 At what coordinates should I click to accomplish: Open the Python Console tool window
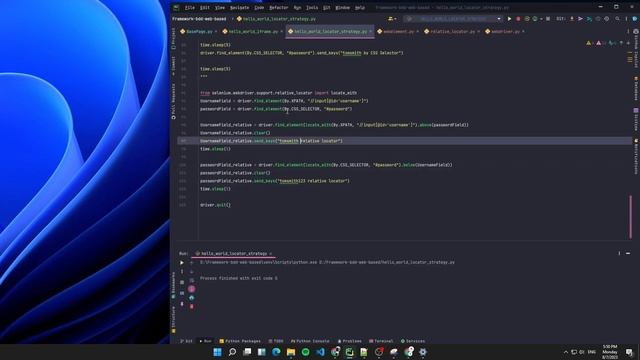tap(310, 341)
